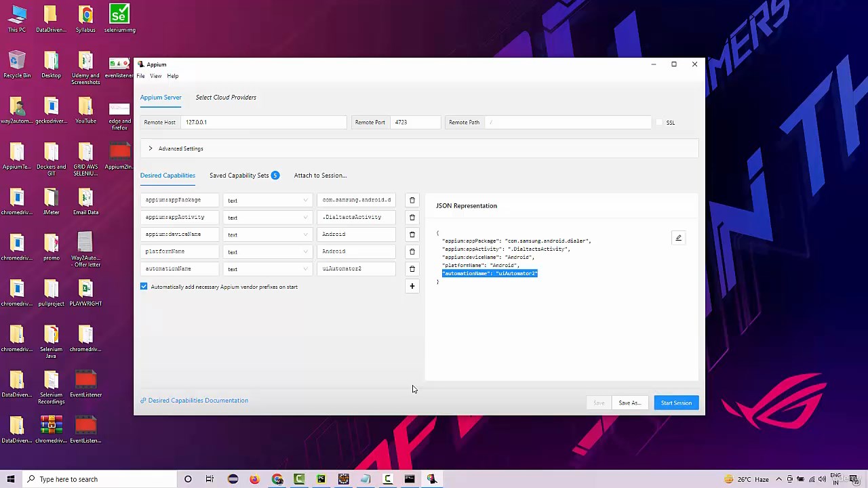Show hidden system tray icons

coord(779,479)
